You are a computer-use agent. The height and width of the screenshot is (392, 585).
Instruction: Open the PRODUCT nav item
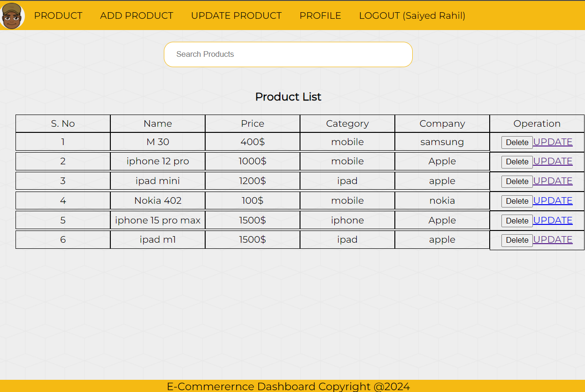[x=58, y=15]
